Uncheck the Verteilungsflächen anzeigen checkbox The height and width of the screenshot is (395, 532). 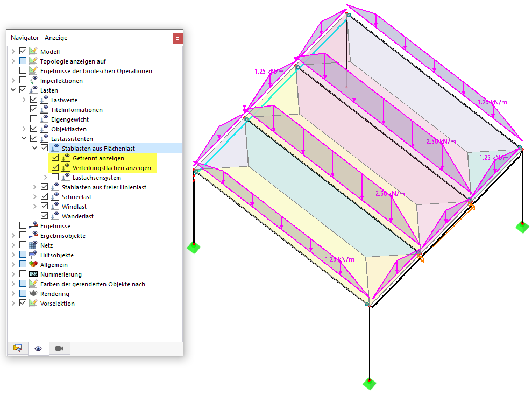(55, 167)
